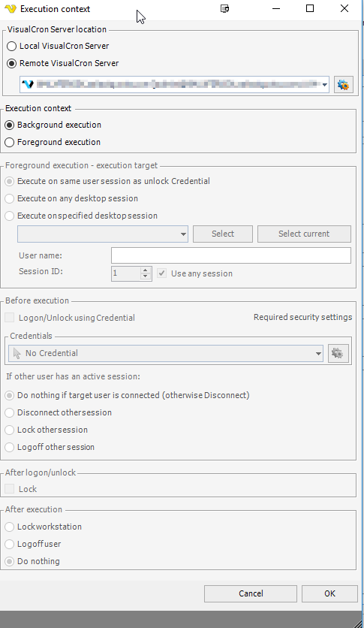Click the cursor icon in No Credential box

tap(17, 353)
